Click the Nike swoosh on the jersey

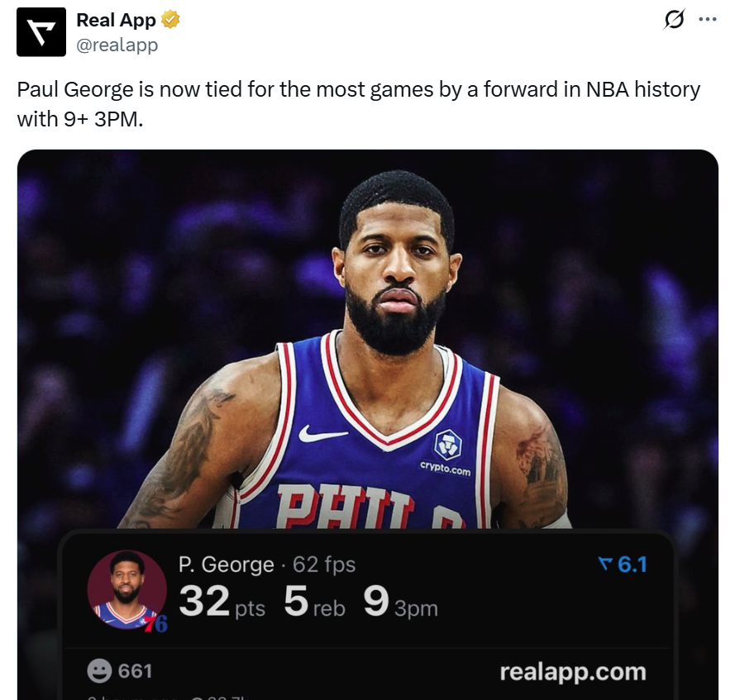(322, 434)
